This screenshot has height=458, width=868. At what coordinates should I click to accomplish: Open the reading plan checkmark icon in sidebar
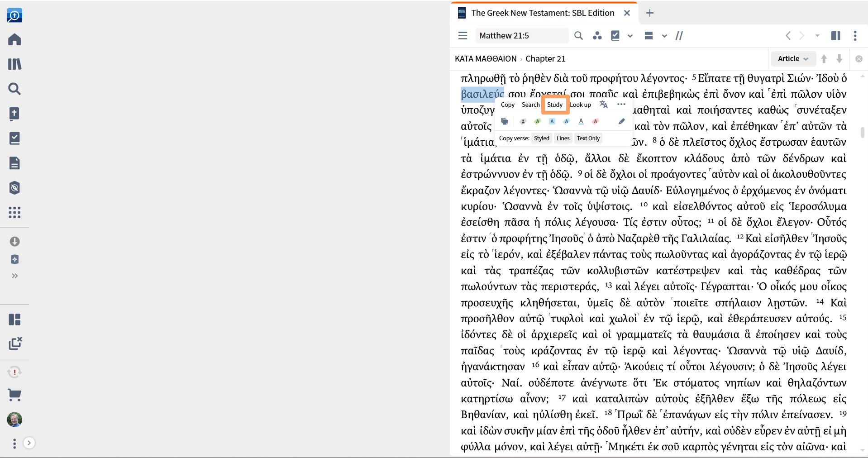14,138
